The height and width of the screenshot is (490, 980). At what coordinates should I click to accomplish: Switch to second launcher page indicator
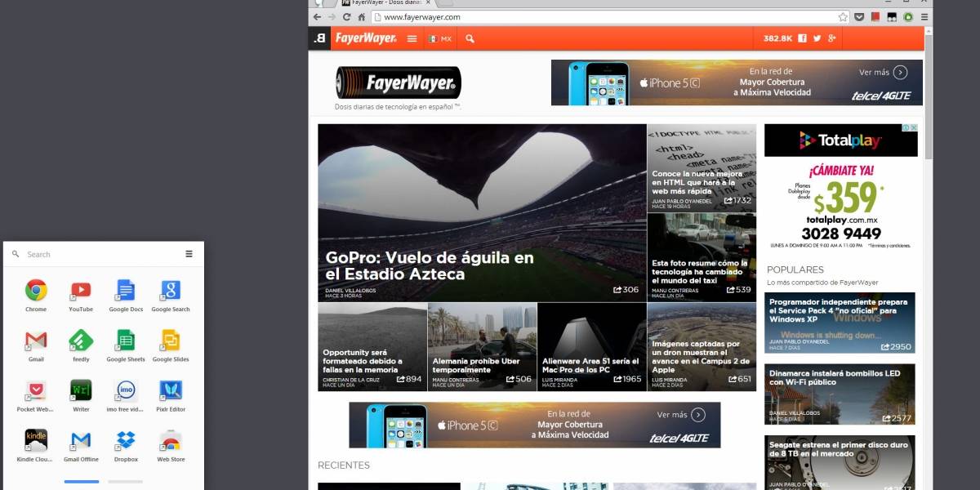click(x=125, y=482)
